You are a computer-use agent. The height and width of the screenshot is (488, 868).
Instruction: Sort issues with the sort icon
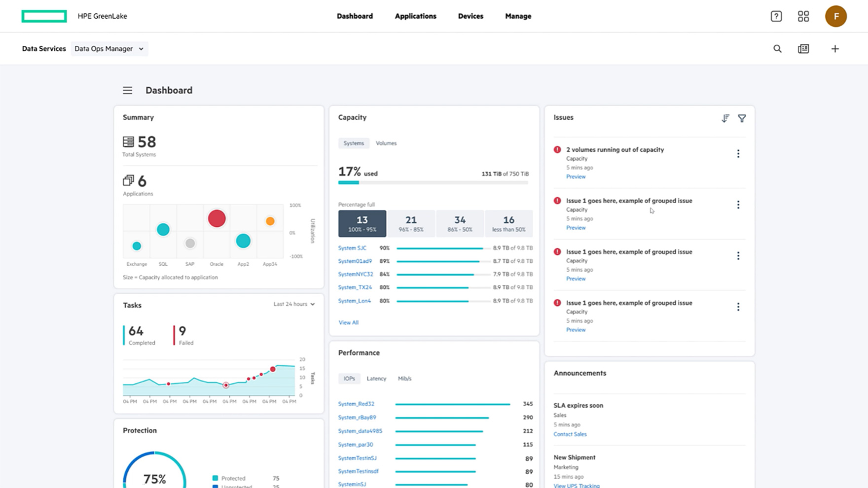[725, 118]
